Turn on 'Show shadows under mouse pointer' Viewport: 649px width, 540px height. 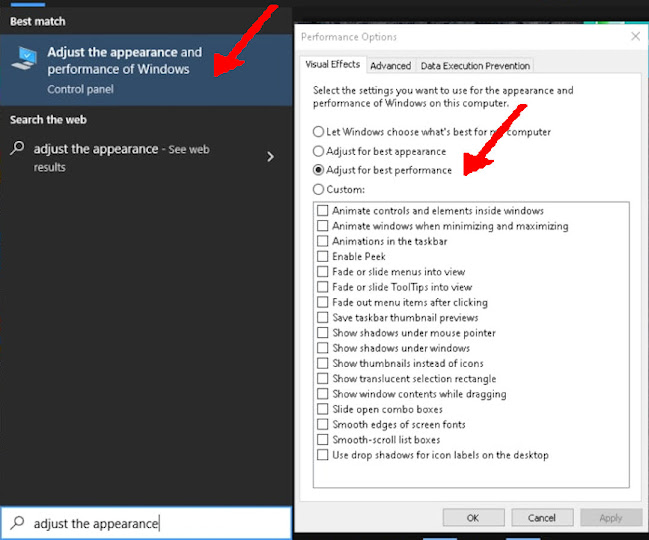pos(322,333)
